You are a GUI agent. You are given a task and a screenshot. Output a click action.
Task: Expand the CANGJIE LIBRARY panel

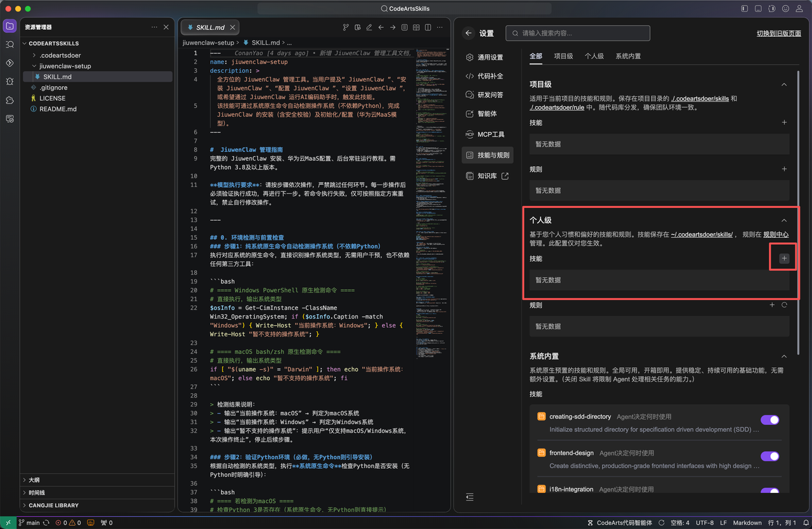[x=97, y=505]
